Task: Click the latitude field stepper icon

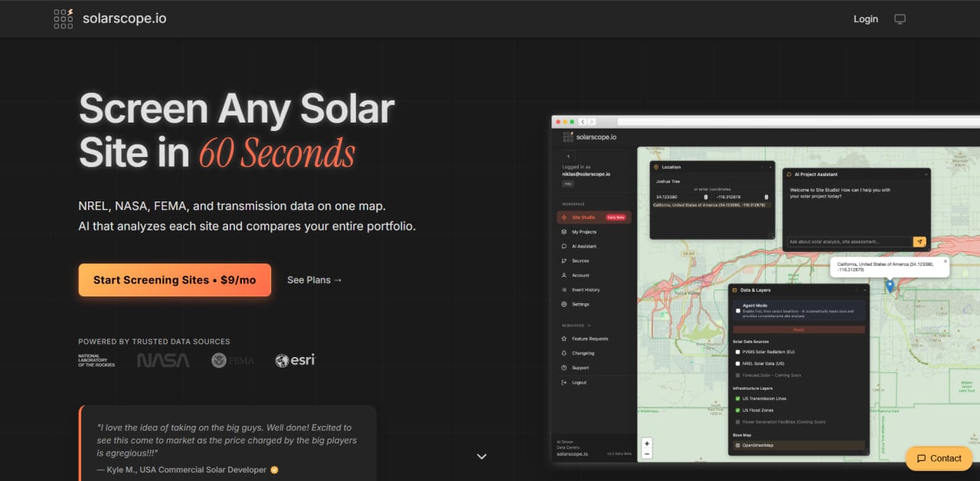Action: pyautogui.click(x=706, y=197)
